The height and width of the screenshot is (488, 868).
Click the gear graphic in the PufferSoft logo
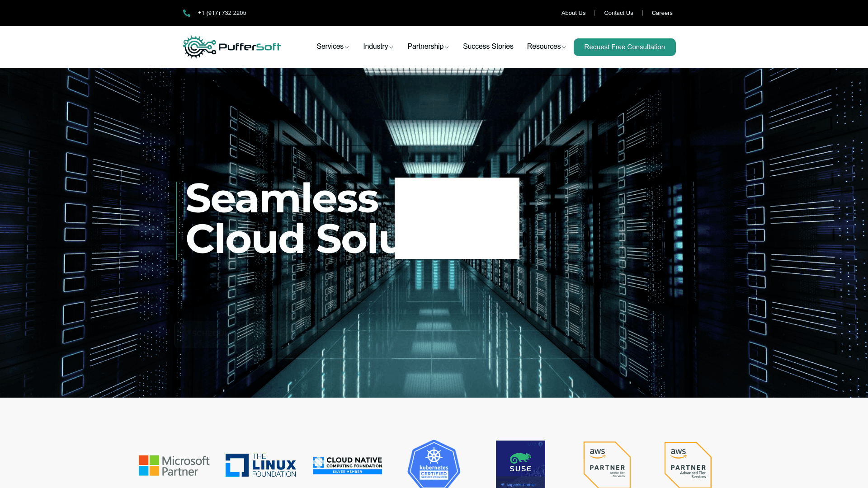tap(197, 47)
